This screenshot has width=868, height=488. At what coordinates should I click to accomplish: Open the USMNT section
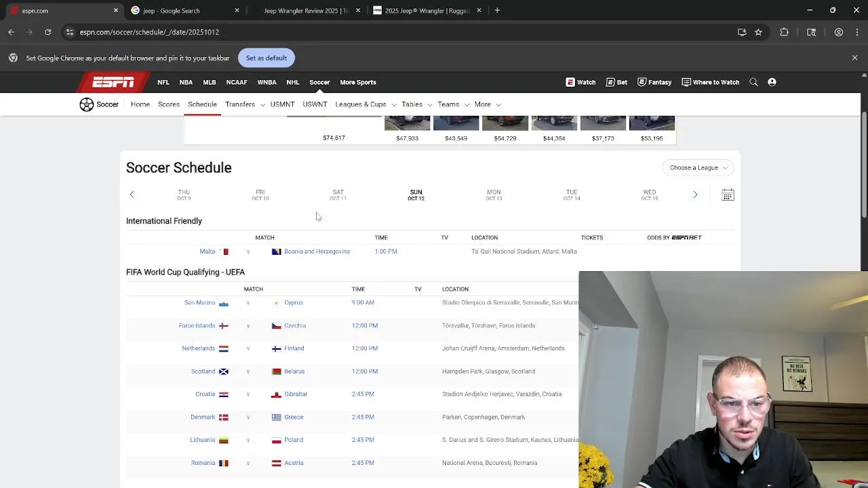[x=282, y=104]
